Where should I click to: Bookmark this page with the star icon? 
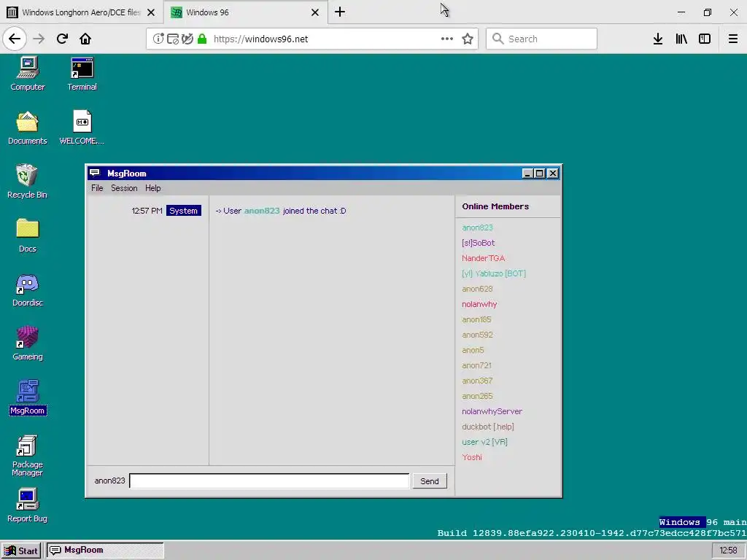coord(468,39)
